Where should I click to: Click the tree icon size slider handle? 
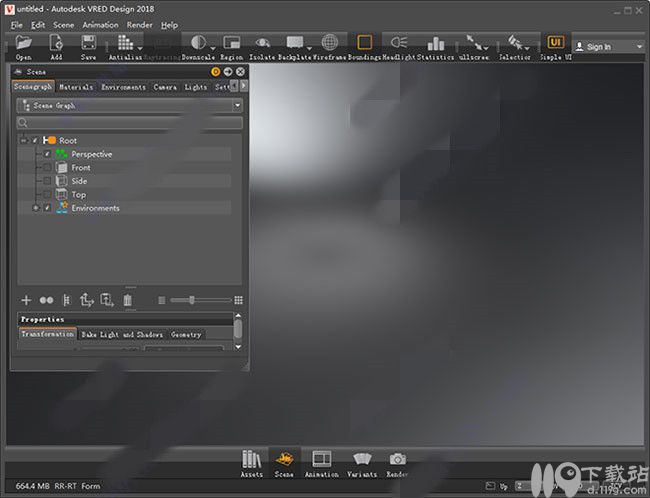click(x=192, y=300)
